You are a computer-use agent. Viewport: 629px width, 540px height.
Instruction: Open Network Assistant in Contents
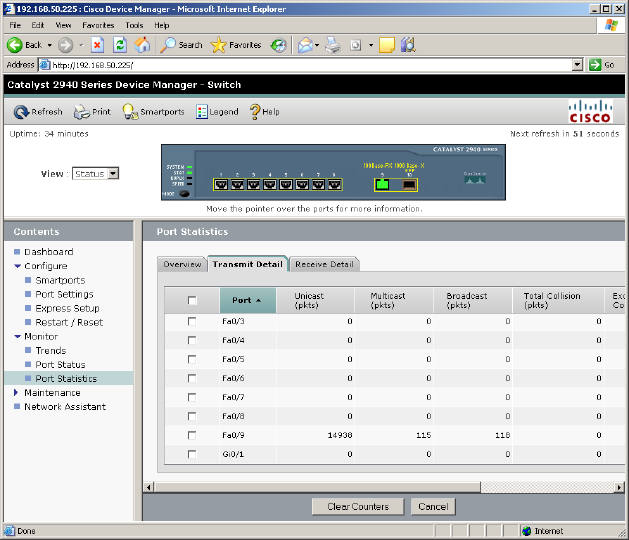[65, 407]
